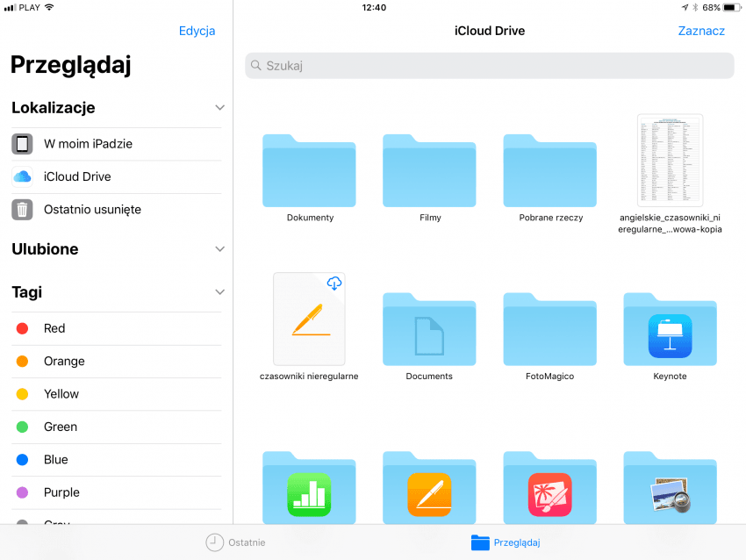This screenshot has width=746, height=560.
Task: Open the red paintbrush app folder
Action: tap(550, 488)
